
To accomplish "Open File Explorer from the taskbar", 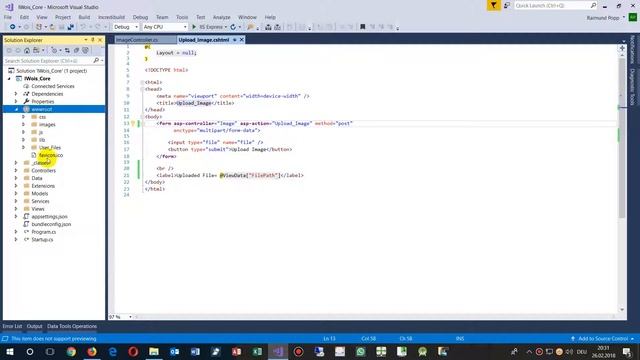I will click(154, 351).
